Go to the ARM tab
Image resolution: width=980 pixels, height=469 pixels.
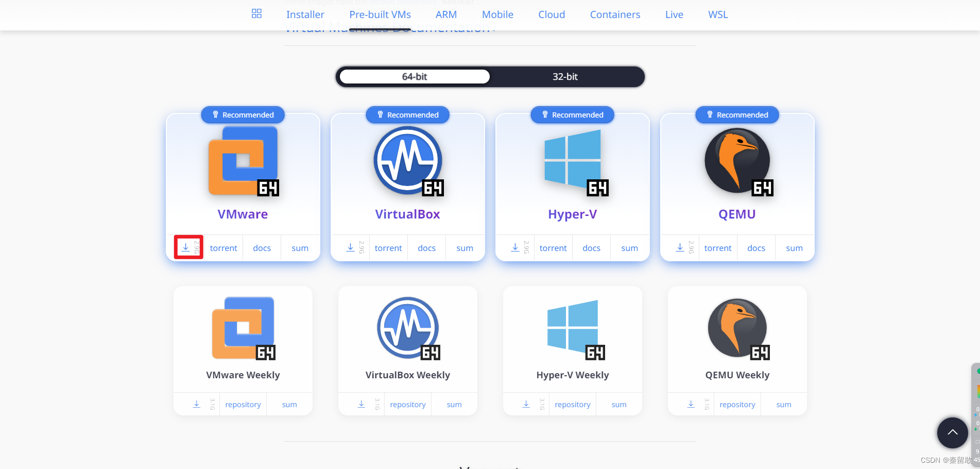(x=446, y=14)
